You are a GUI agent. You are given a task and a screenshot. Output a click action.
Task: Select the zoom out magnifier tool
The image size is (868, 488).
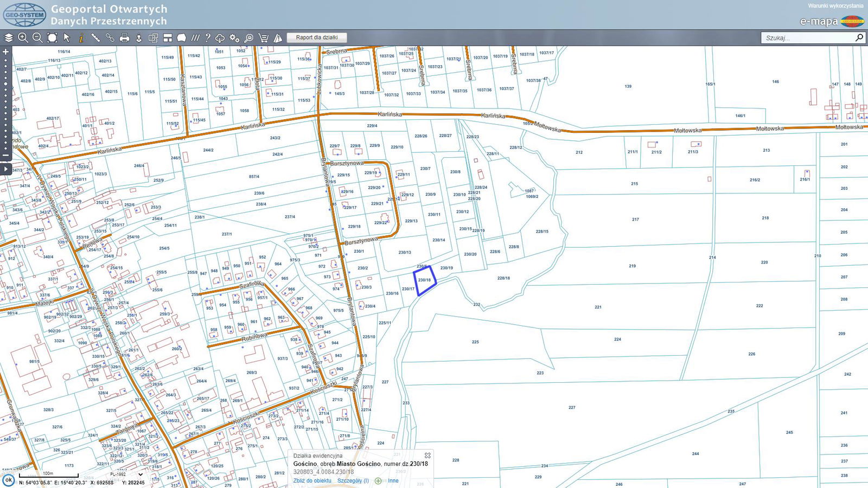37,38
